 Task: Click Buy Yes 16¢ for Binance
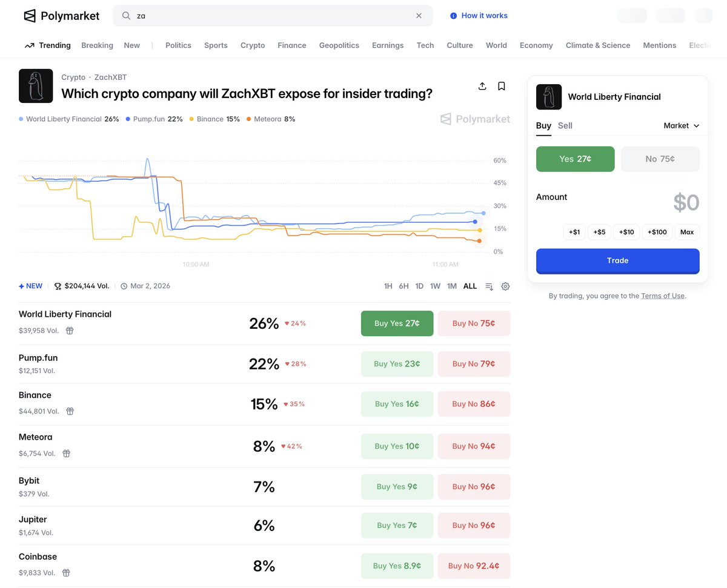[x=397, y=404]
